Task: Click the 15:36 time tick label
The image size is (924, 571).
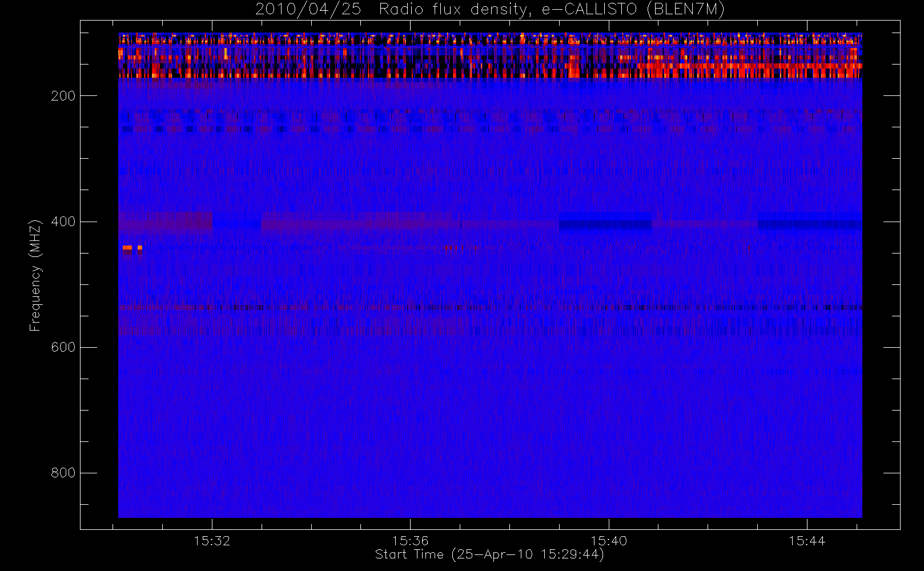Action: [410, 541]
